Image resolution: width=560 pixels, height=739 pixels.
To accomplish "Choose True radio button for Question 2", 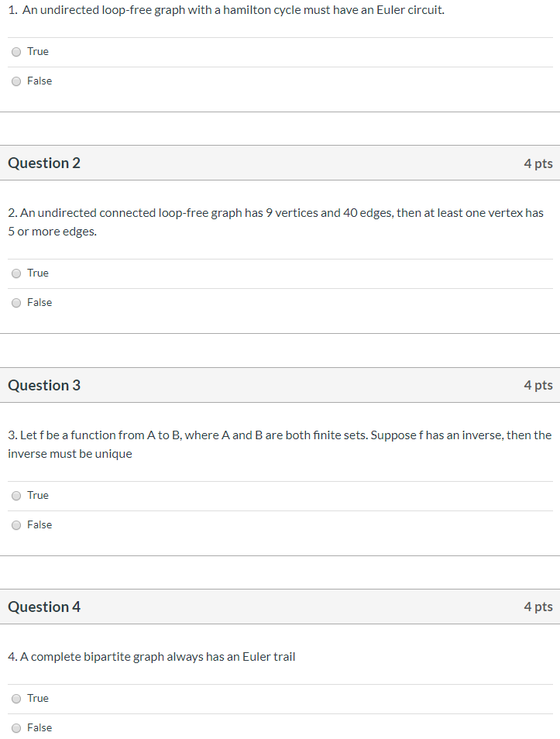I will pos(16,273).
